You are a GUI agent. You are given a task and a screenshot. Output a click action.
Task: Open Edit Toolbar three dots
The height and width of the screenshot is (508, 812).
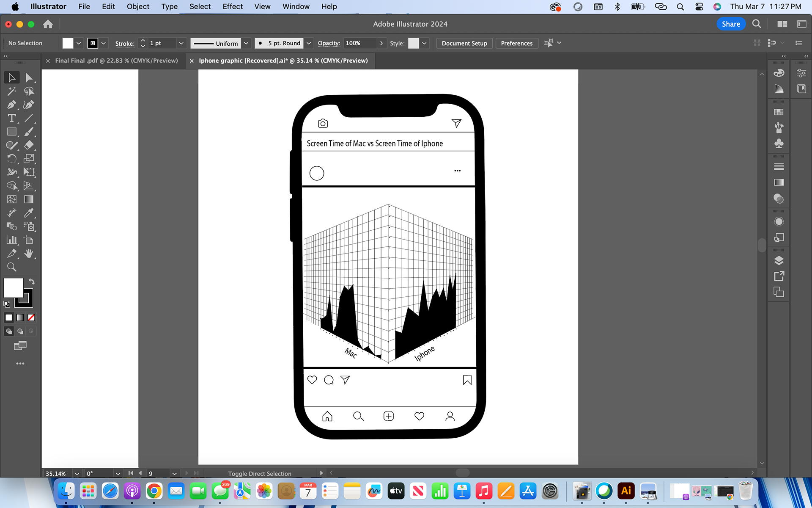[20, 364]
